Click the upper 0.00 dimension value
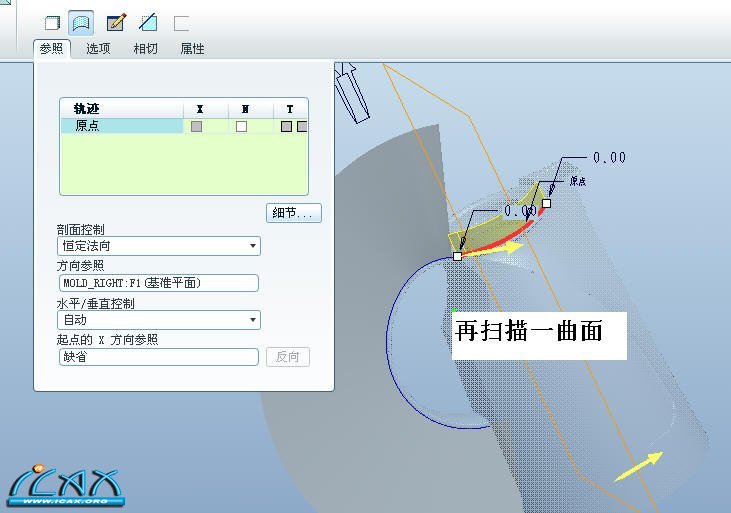Viewport: 731px width, 513px height. point(609,158)
